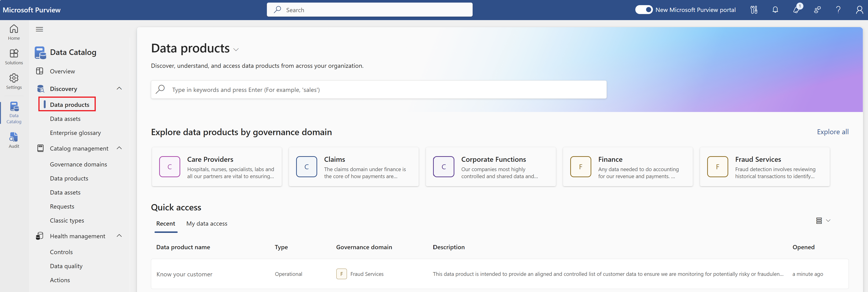
Task: Open the Care Providers domain card
Action: click(217, 167)
